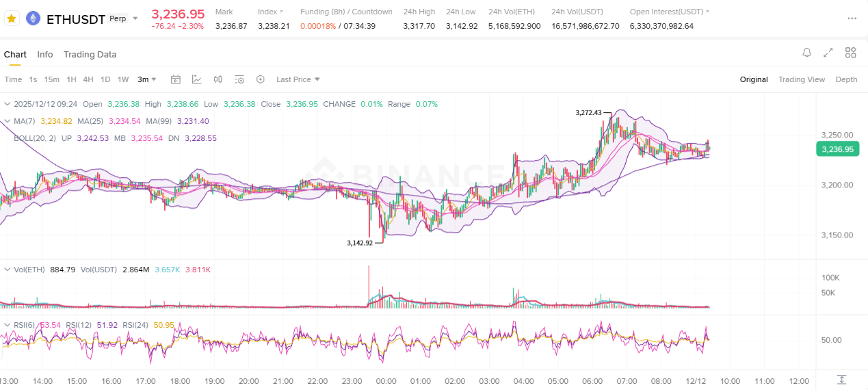Open the chart layout grid icon

pos(851,53)
